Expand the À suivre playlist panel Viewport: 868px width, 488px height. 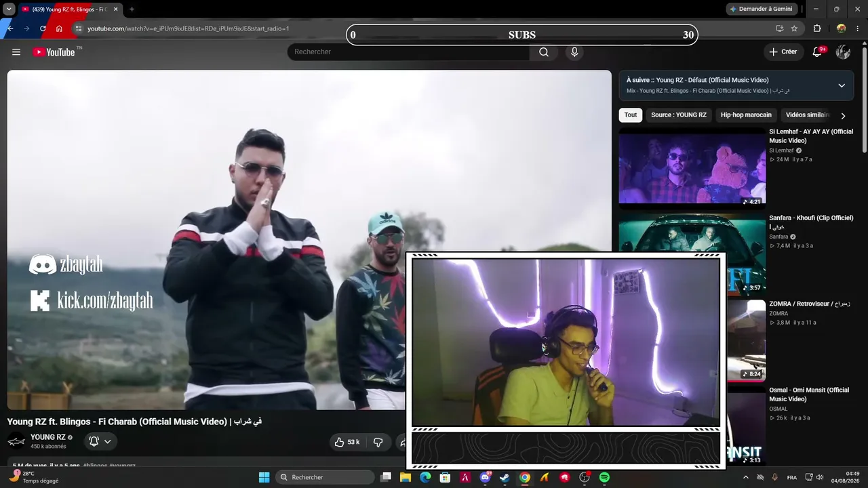point(842,85)
